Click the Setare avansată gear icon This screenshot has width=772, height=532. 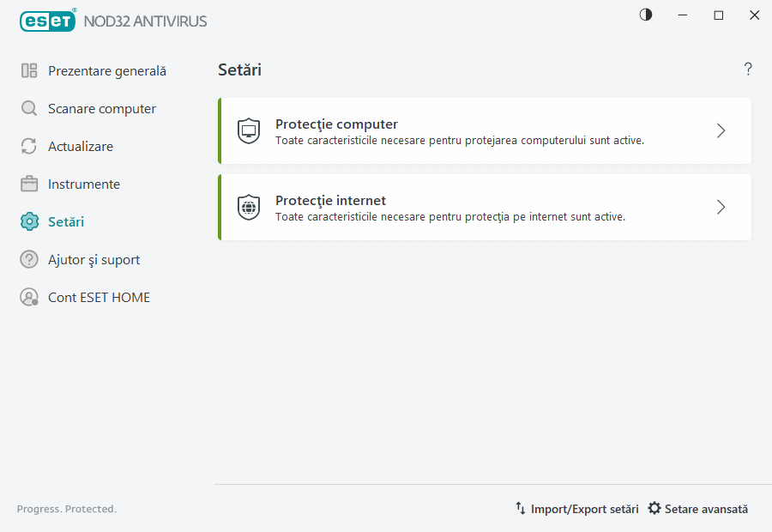point(656,508)
